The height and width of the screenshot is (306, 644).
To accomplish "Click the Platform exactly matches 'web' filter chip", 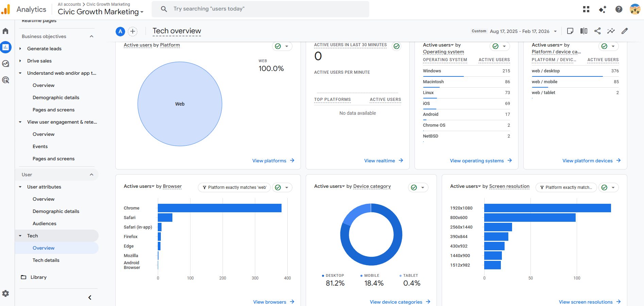I will tap(234, 187).
